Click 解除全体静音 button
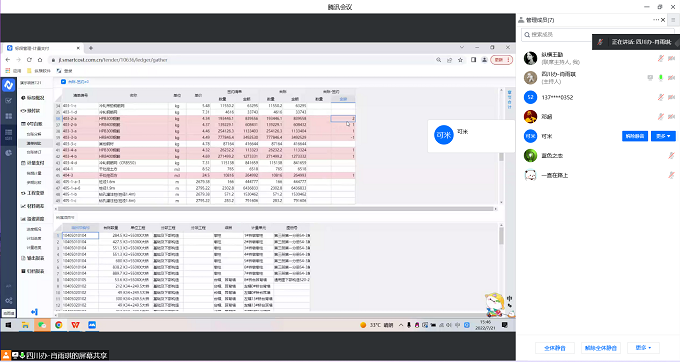The height and width of the screenshot is (362, 680). click(x=601, y=348)
